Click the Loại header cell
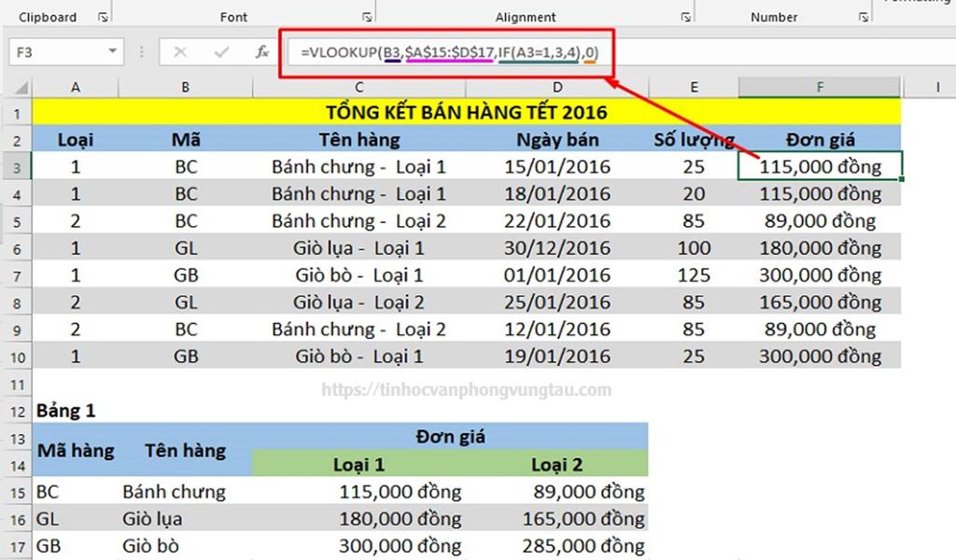The image size is (956, 560). [x=75, y=140]
